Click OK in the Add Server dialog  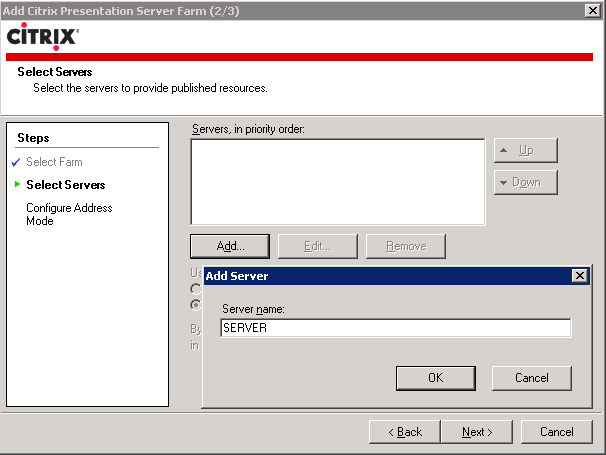[436, 378]
